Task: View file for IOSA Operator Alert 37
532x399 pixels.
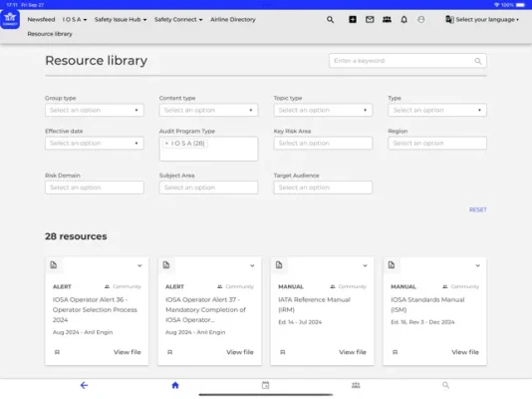Action: point(240,352)
